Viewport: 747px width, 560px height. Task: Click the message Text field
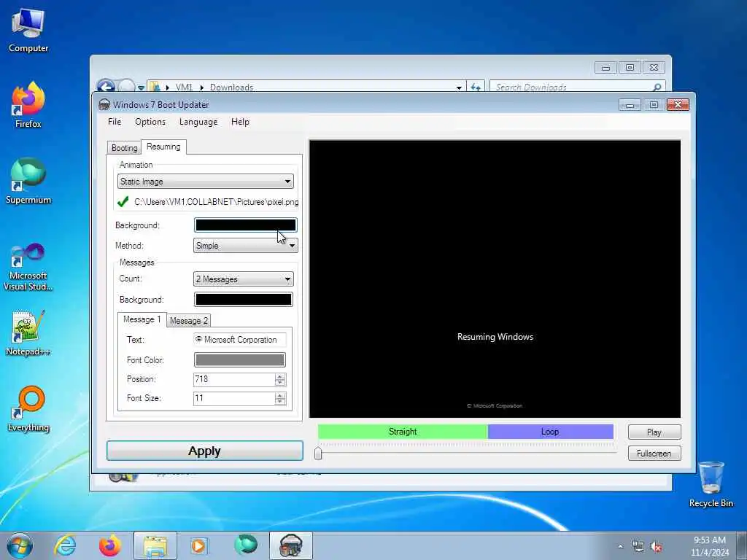[239, 340]
